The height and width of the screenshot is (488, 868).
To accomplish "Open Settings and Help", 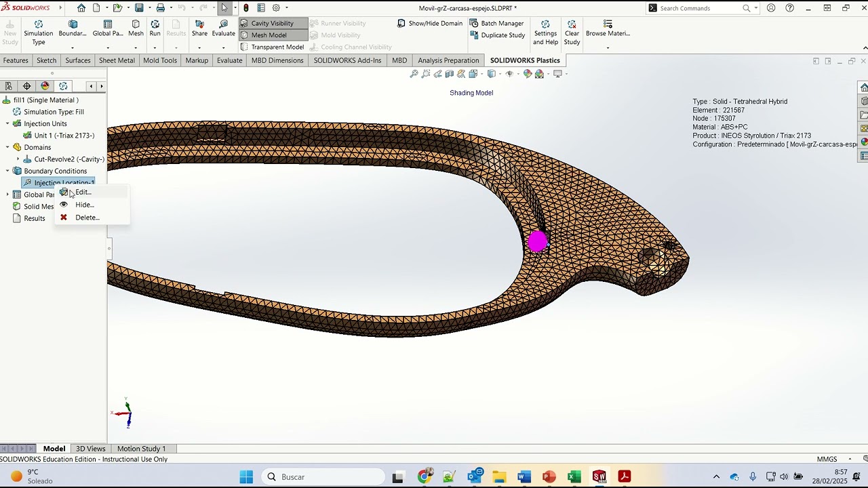I will pyautogui.click(x=545, y=33).
